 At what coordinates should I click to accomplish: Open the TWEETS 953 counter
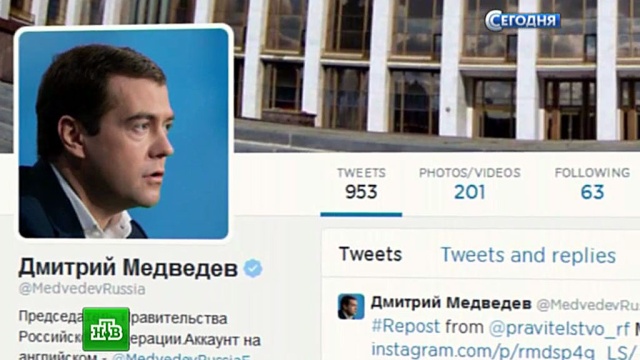361,184
